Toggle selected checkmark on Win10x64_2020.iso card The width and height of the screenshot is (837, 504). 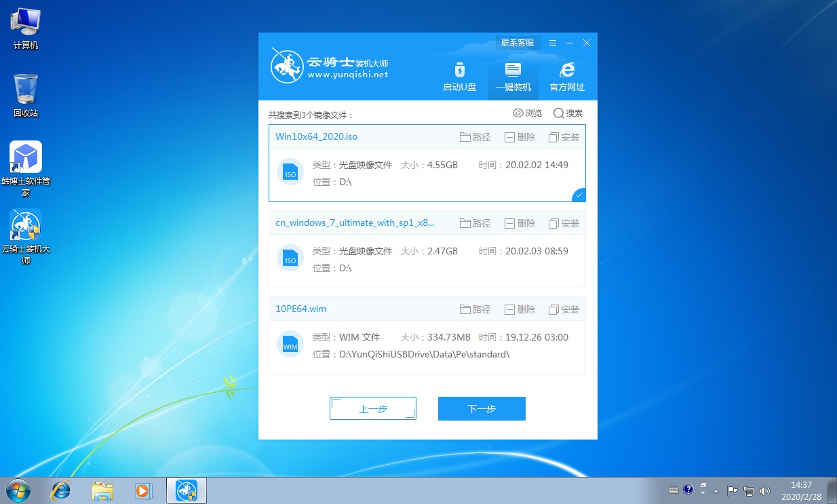(x=579, y=195)
